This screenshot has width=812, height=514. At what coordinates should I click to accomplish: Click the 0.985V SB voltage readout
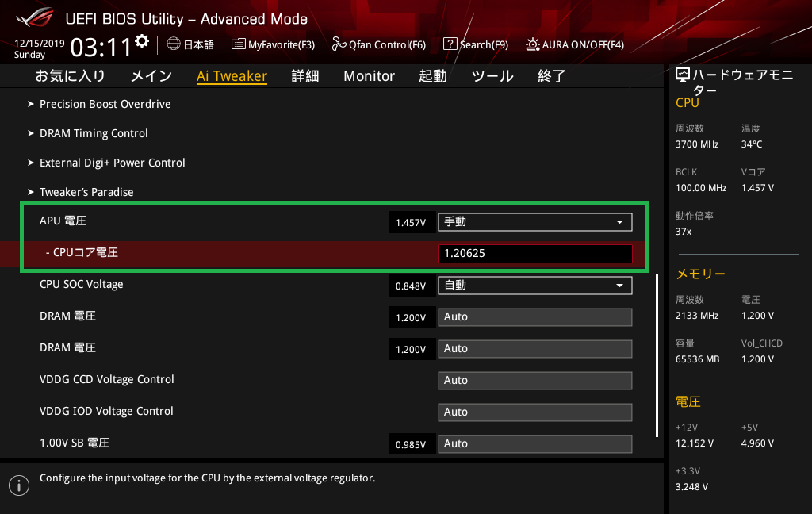point(411,444)
